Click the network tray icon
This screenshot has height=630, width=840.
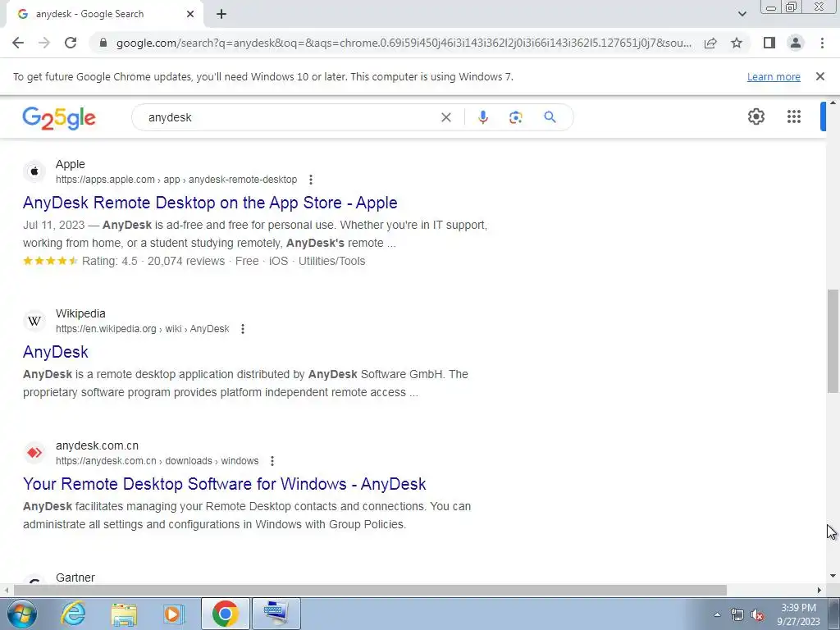coord(737,615)
